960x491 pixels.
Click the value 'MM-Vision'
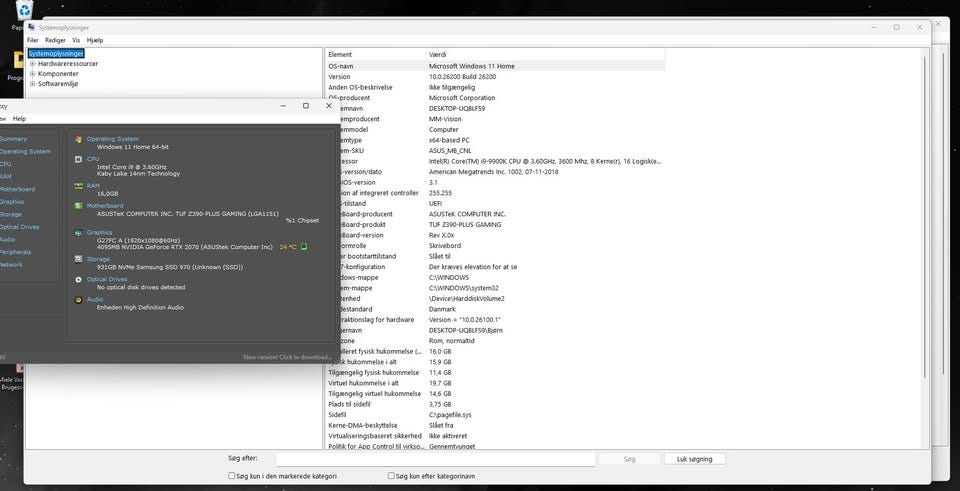coord(445,119)
